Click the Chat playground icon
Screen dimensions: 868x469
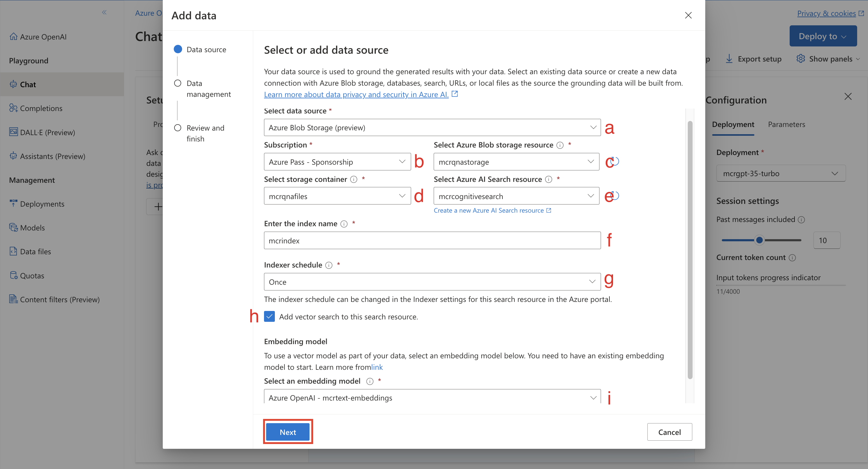[x=14, y=84]
